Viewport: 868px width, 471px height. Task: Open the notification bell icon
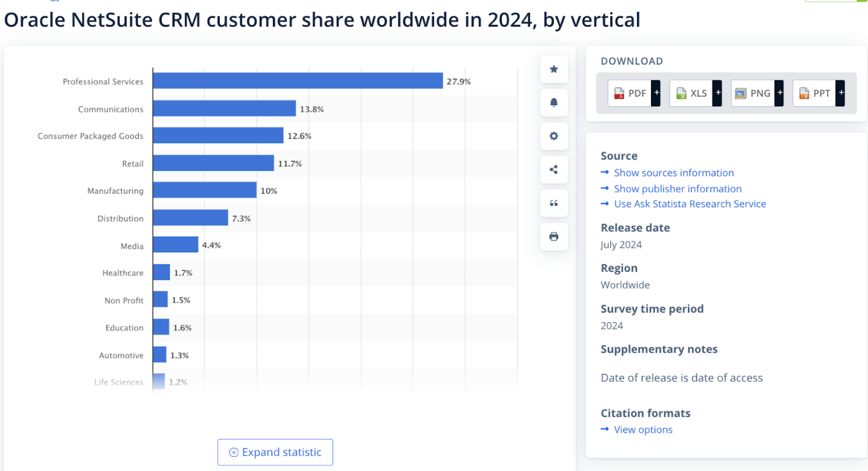[x=554, y=102]
